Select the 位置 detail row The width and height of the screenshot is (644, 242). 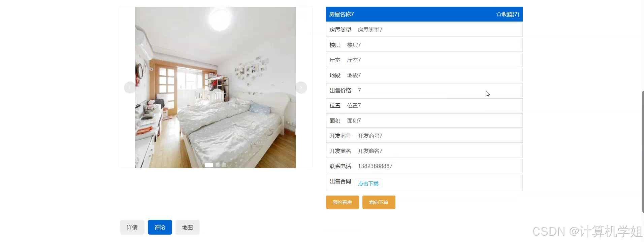pos(424,105)
